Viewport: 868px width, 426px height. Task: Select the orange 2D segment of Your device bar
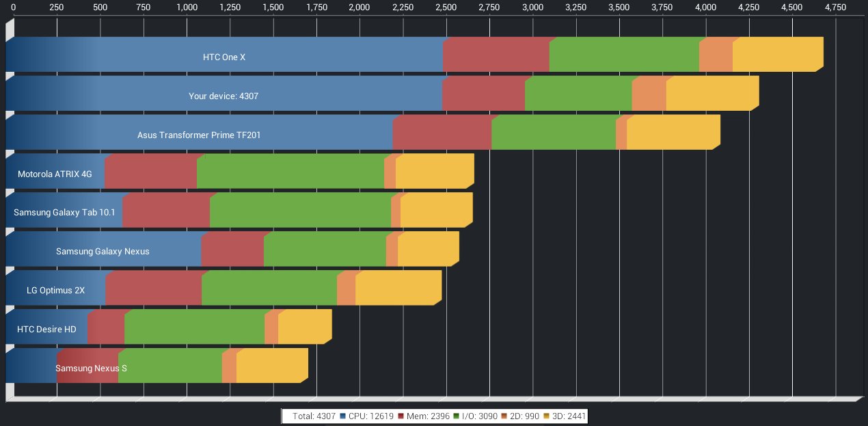pos(649,94)
